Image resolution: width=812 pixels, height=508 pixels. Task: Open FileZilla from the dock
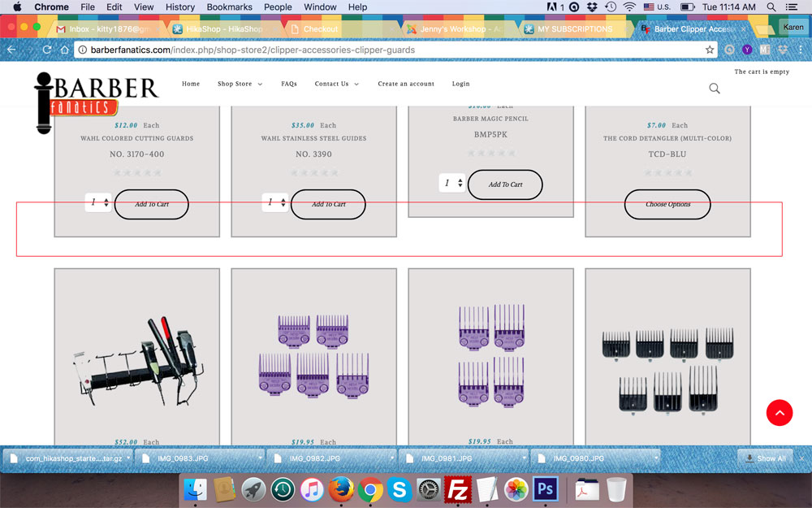point(458,489)
